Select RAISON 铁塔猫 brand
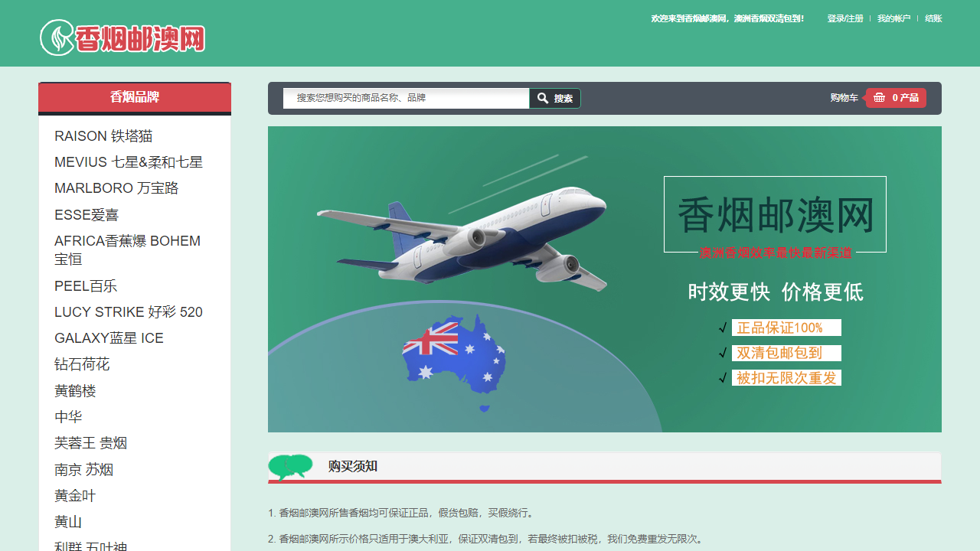Viewport: 980px width, 551px height. tap(103, 136)
